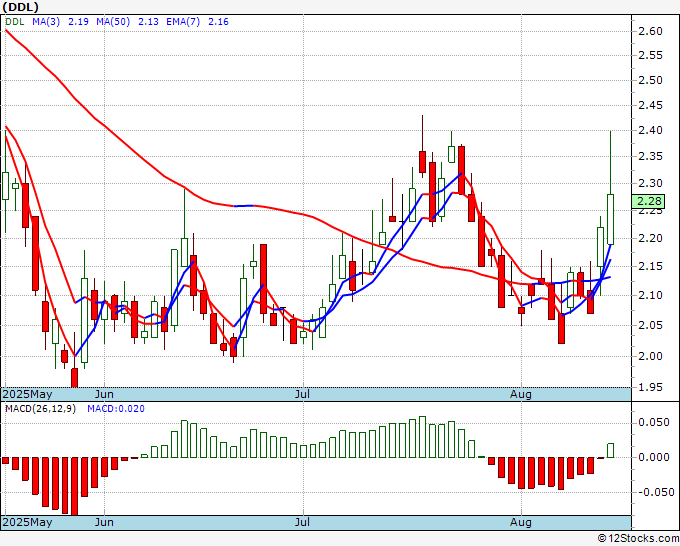Open the 12Stocks.com credit link

pyautogui.click(x=638, y=539)
